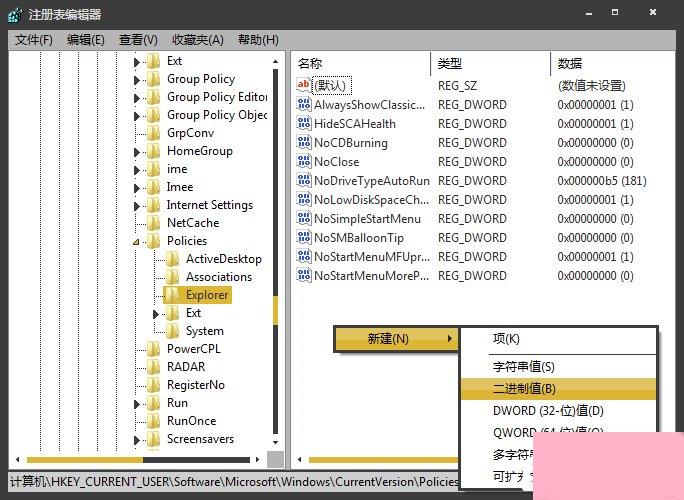This screenshot has width=684, height=500.
Task: Open the 文件(F) menu
Action: [34, 40]
